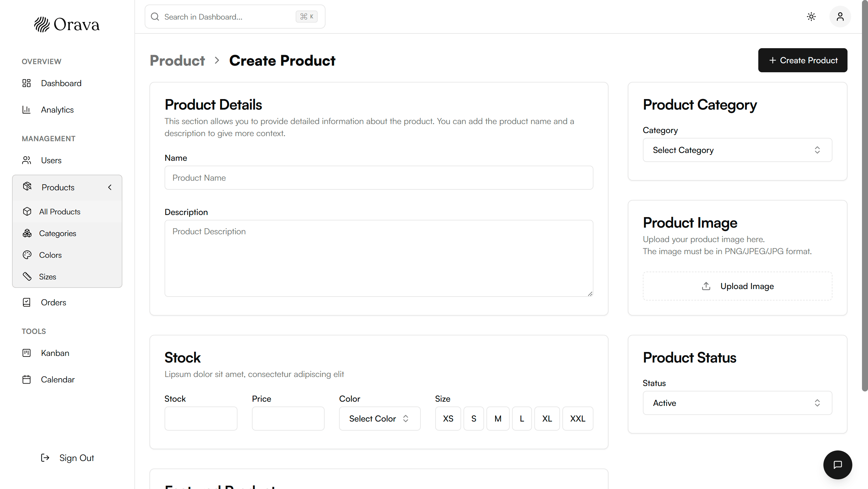
Task: Toggle size M
Action: pos(498,418)
